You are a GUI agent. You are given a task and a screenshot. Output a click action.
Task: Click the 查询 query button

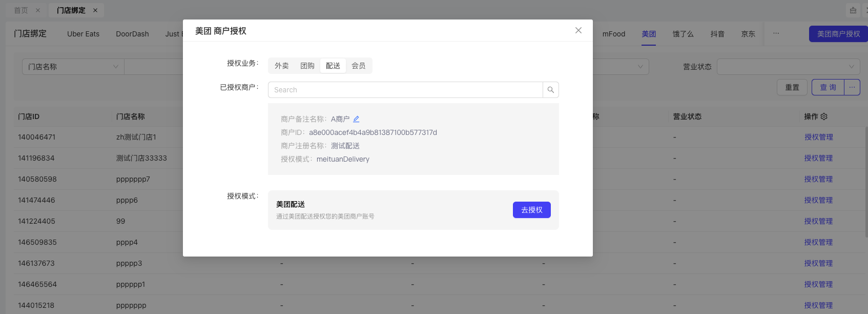click(x=828, y=87)
